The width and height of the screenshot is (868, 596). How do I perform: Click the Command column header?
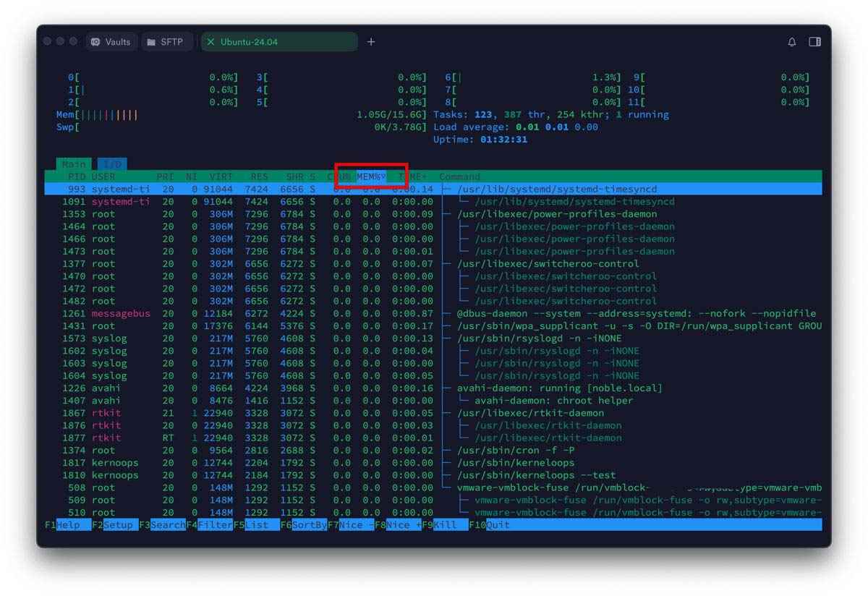click(x=460, y=176)
